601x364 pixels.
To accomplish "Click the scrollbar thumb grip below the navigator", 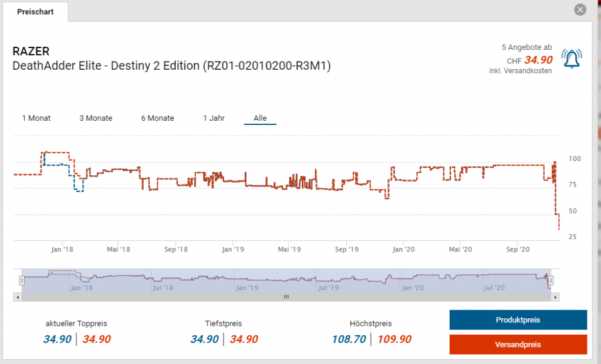I will pyautogui.click(x=286, y=297).
